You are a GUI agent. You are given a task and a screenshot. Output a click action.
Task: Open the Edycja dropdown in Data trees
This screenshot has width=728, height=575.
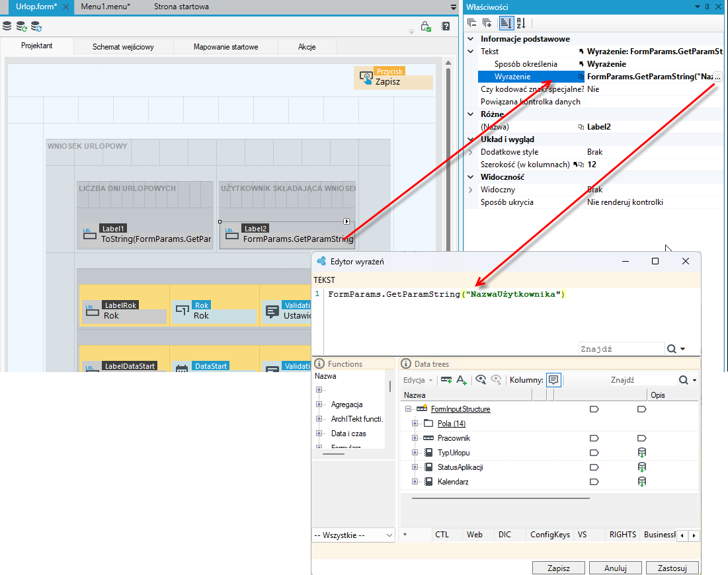click(418, 380)
